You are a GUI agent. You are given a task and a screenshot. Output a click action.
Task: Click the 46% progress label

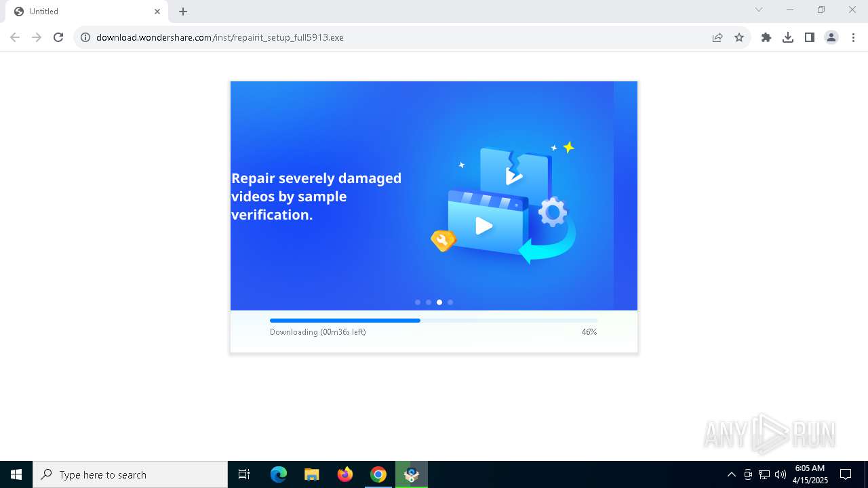589,332
